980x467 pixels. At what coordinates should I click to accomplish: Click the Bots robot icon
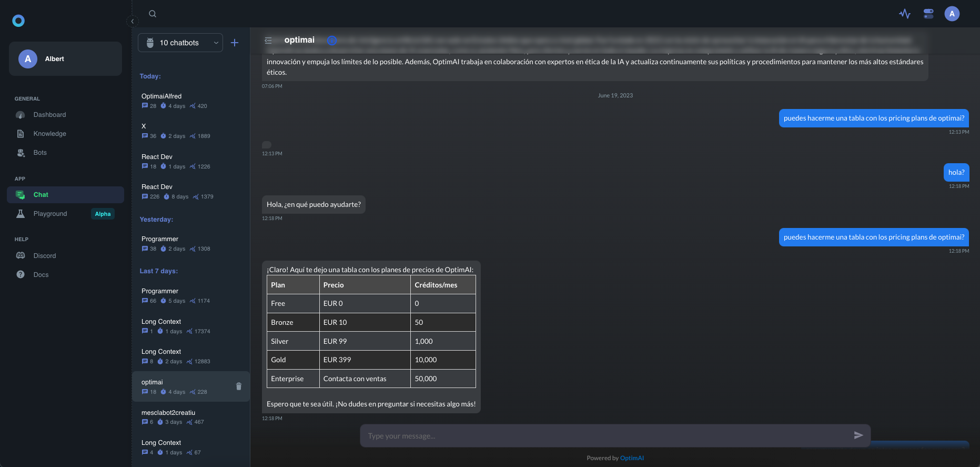[21, 153]
